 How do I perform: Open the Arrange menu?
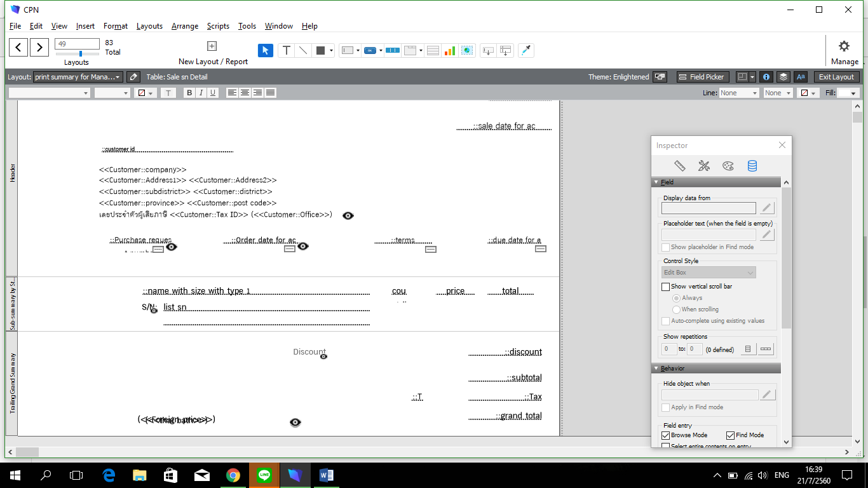point(185,26)
